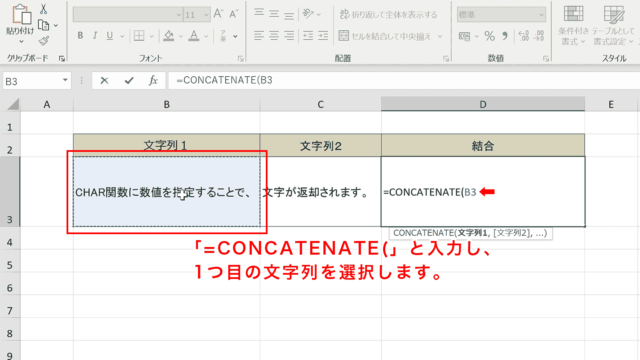This screenshot has width=640, height=360.
Task: Click the Paste clipboard icon
Action: (x=21, y=15)
